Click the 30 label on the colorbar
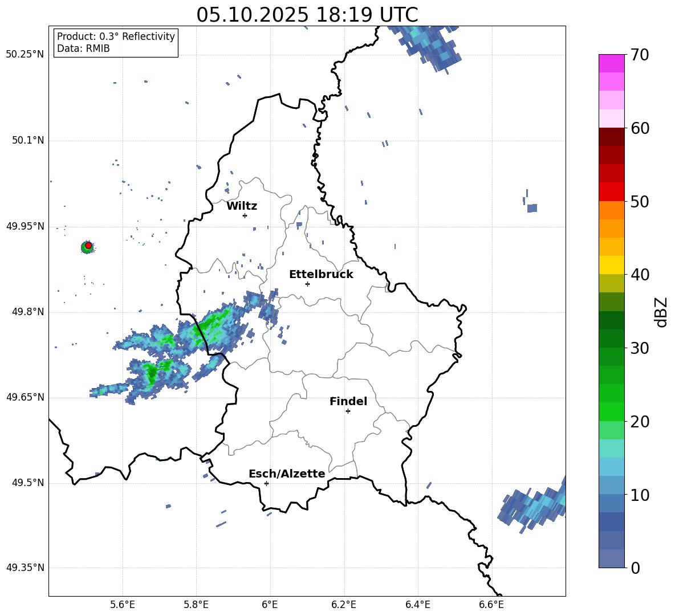 [x=640, y=348]
